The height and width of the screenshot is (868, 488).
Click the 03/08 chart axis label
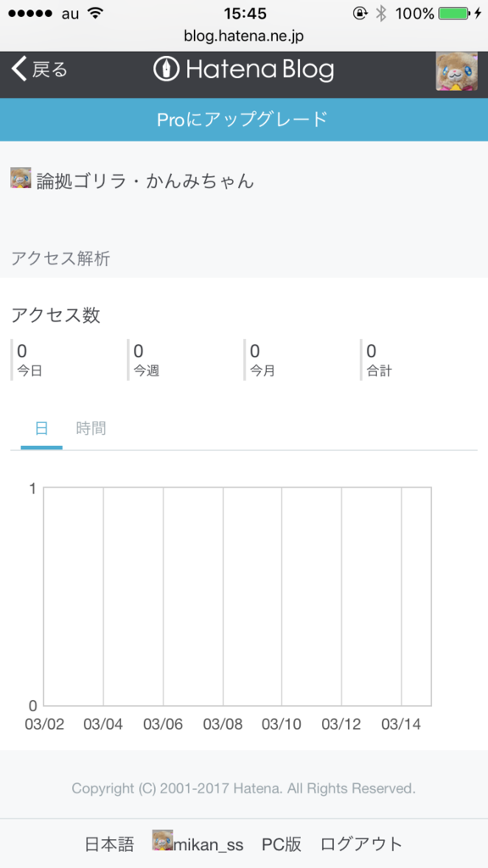(x=223, y=725)
